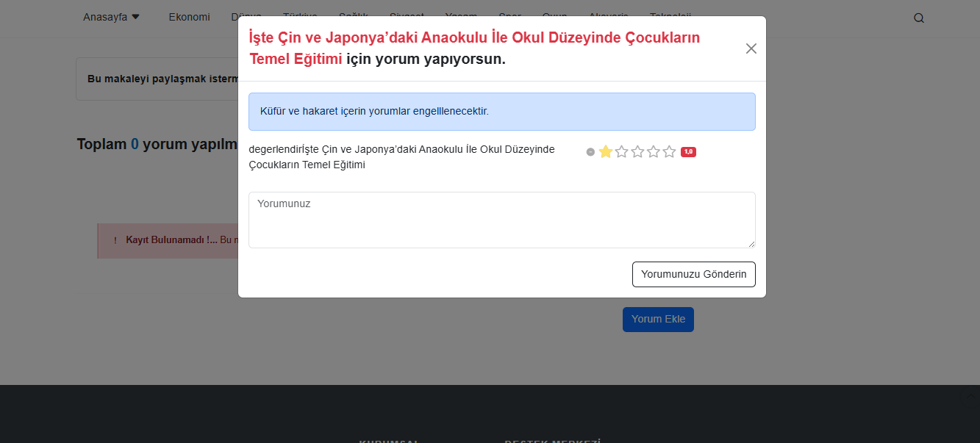The width and height of the screenshot is (980, 443).
Task: Expand the Anasayfa dropdown menu
Action: coord(111,17)
